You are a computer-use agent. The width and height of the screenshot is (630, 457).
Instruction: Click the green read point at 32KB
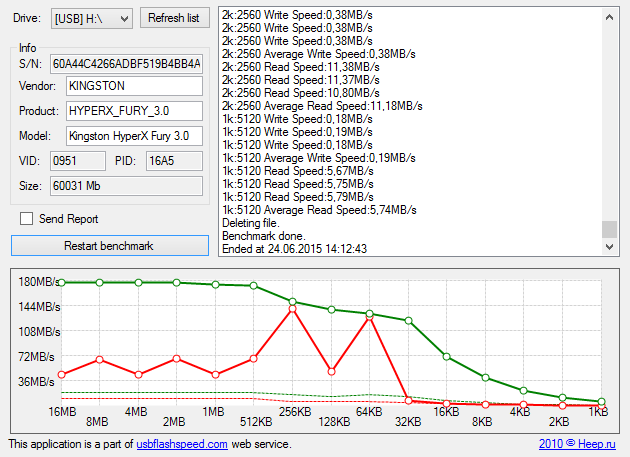[408, 321]
